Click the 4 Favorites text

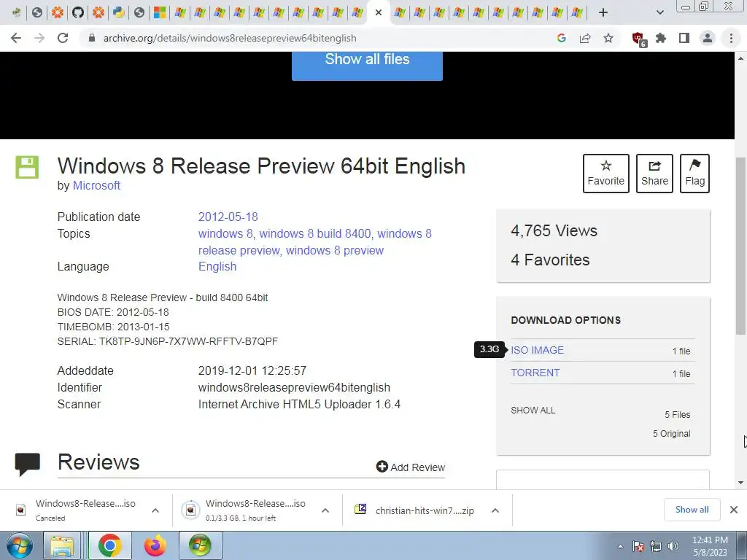click(550, 260)
